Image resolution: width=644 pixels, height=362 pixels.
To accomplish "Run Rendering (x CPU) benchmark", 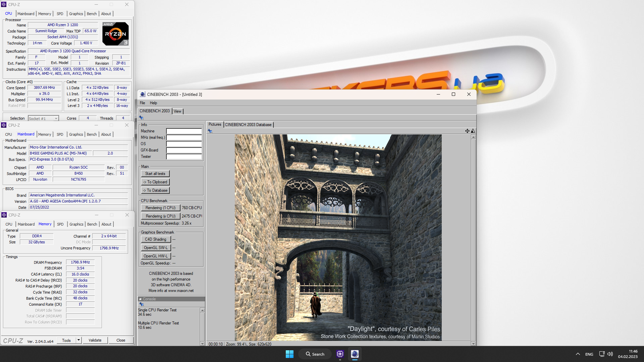I will pos(160,216).
